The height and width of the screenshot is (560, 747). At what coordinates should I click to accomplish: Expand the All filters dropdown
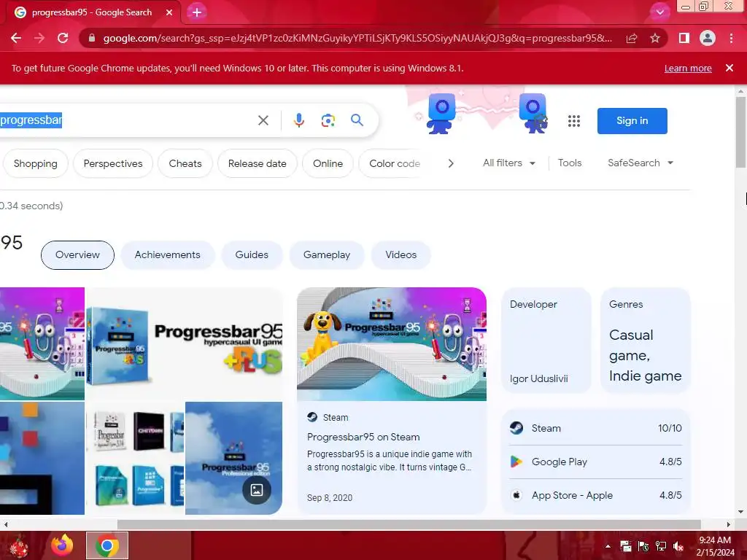pos(508,163)
